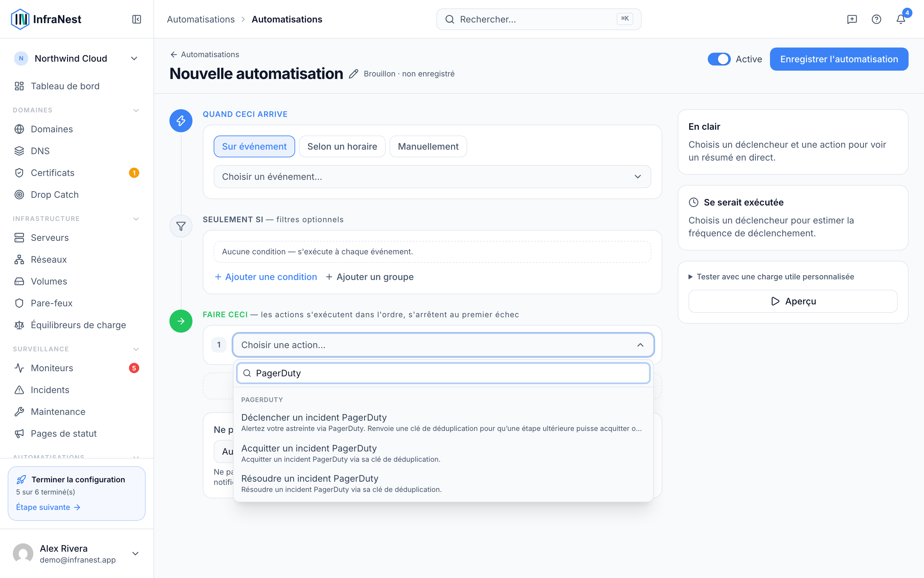Click the Moniteurs activity icon
The image size is (924, 578).
pos(19,368)
